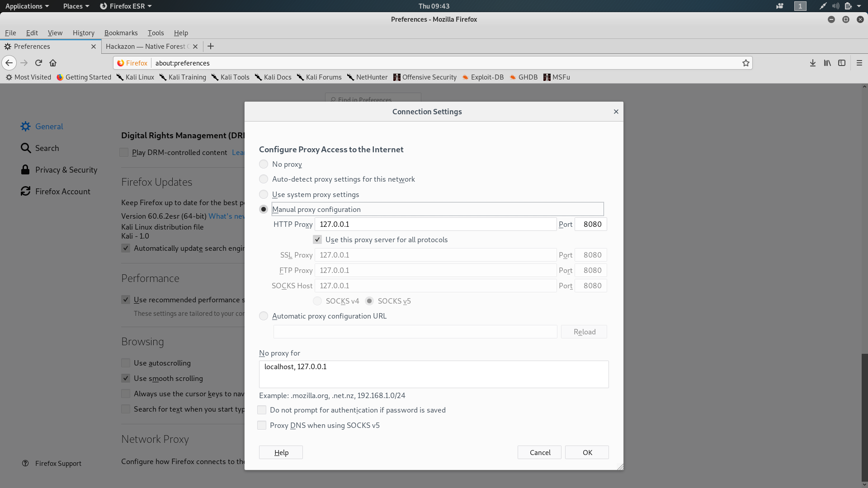Open the Library (bookshelf) icon
Screen dimensions: 868x488
coord(827,63)
